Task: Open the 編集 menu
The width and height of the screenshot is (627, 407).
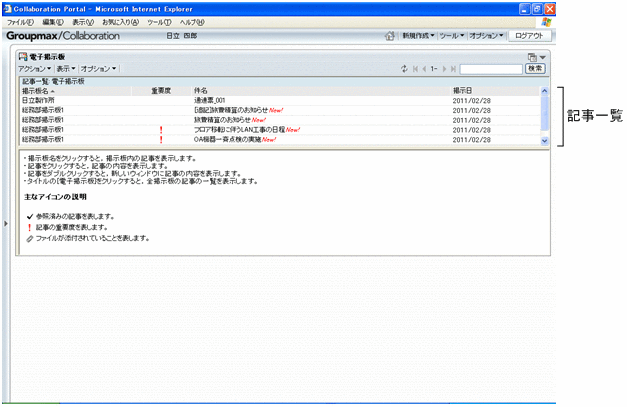Action: tap(53, 22)
